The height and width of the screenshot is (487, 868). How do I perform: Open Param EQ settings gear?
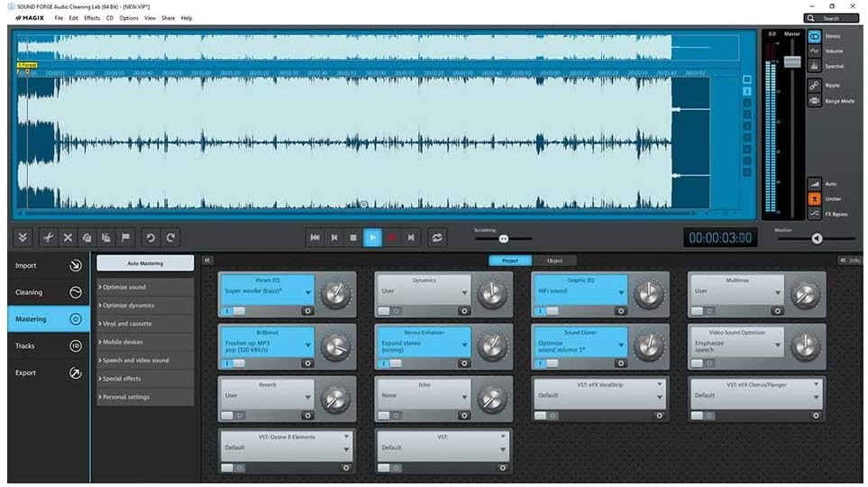pos(308,310)
